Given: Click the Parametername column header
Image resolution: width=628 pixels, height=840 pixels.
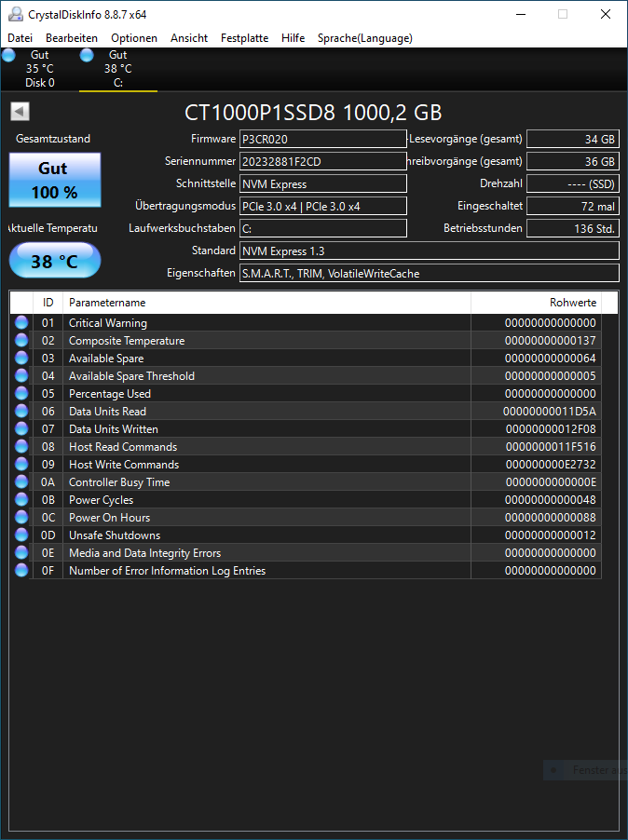Looking at the screenshot, I should click(266, 303).
